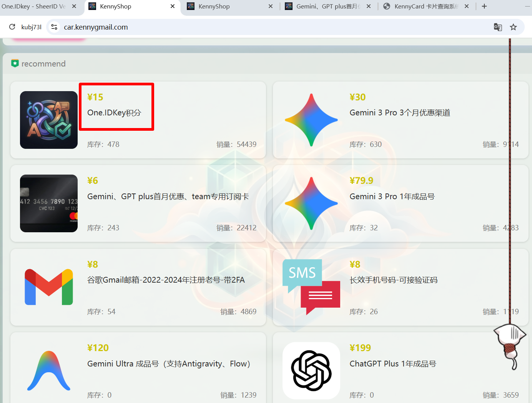
Task: Click the ¥30 price label
Action: tap(357, 97)
